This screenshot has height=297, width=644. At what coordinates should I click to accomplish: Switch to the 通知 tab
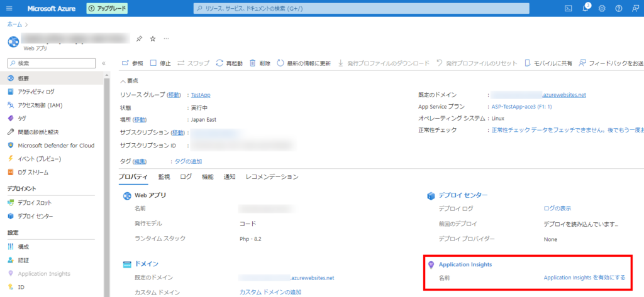tap(230, 177)
